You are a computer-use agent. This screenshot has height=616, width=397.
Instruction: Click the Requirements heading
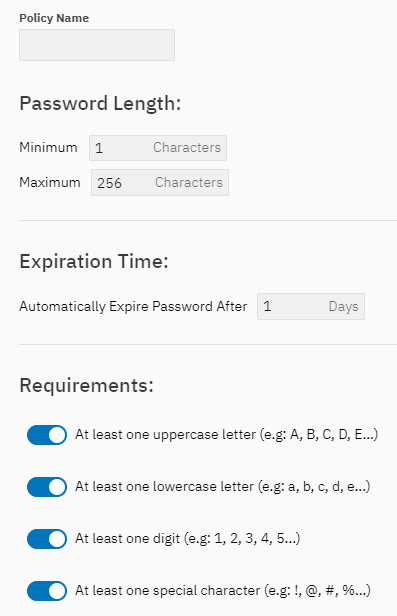(86, 385)
